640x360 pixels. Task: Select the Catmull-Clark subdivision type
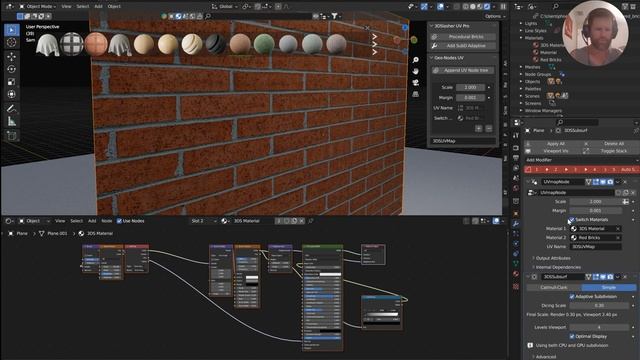coord(553,287)
